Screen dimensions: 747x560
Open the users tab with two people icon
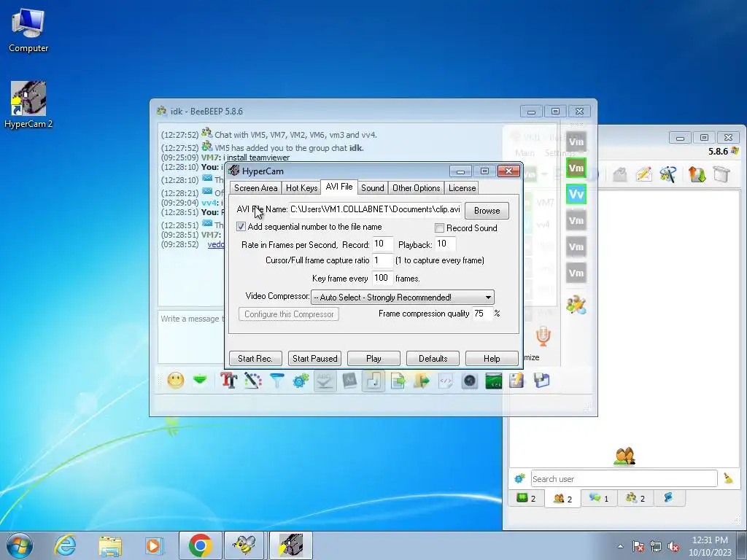click(x=562, y=499)
